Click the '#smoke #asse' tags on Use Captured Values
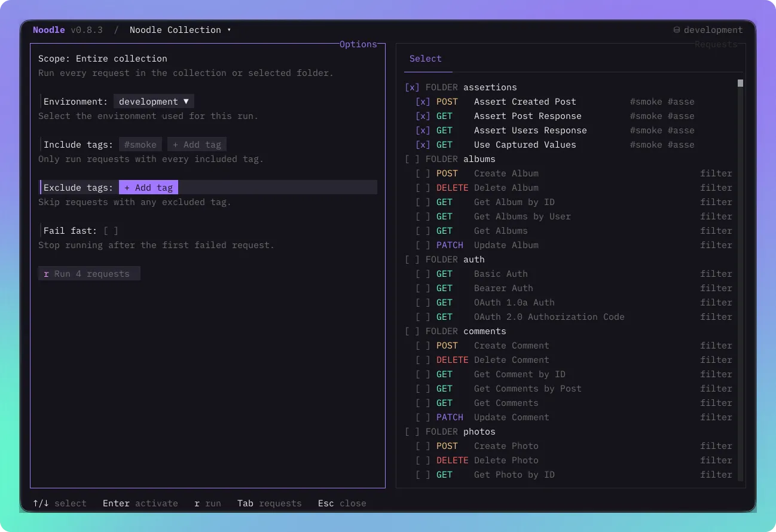776x532 pixels. coord(662,145)
